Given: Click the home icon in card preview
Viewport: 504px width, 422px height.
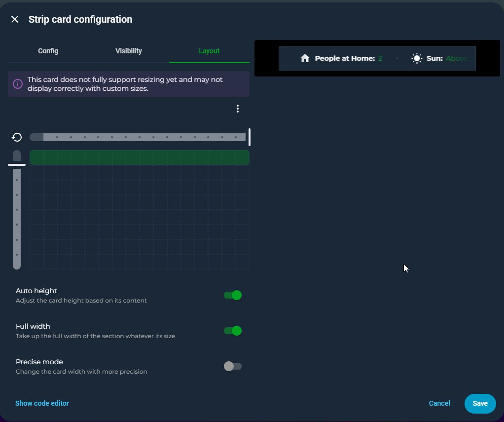Looking at the screenshot, I should click(x=305, y=58).
